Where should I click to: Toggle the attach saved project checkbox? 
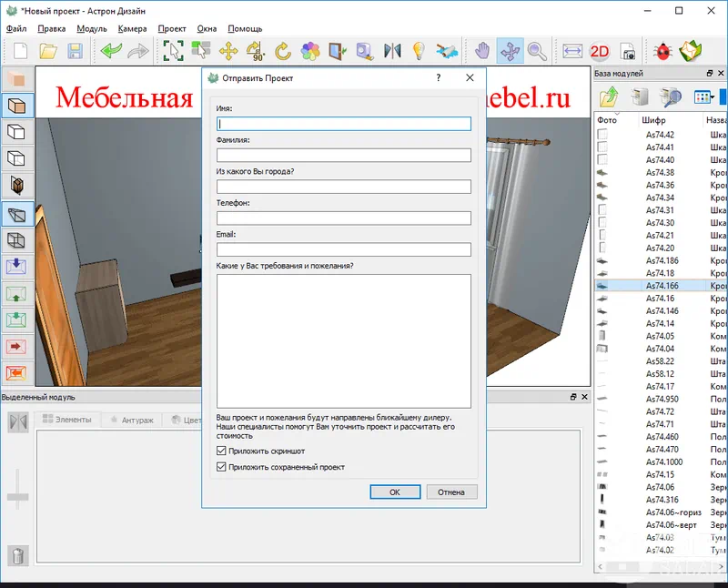coord(221,467)
